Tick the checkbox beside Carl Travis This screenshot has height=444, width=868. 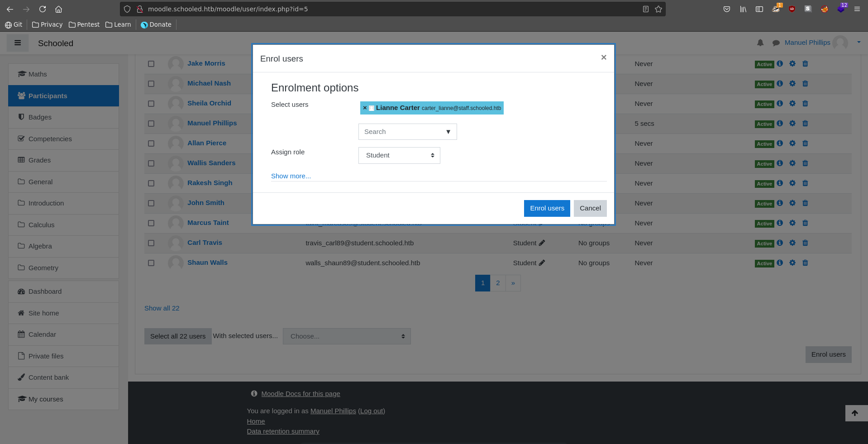point(151,243)
